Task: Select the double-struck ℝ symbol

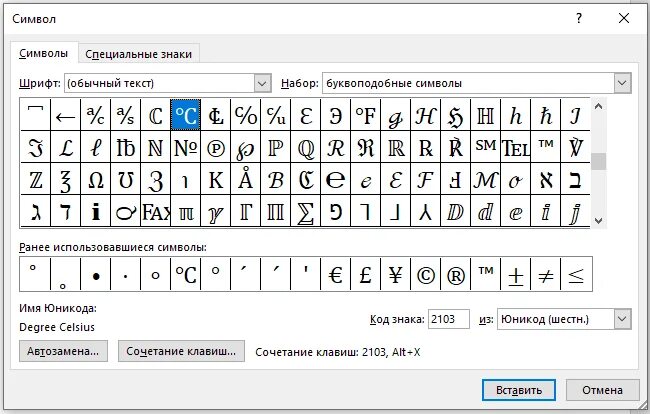Action: pyautogui.click(x=395, y=147)
